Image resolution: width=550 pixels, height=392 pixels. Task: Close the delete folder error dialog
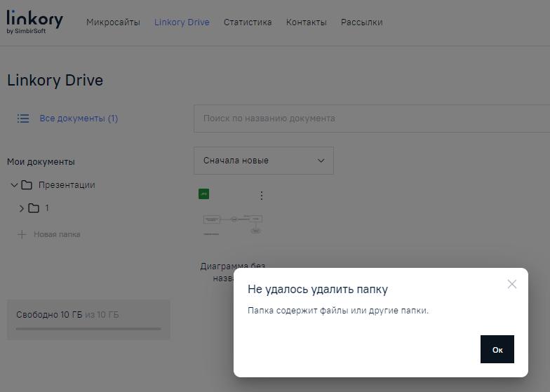pyautogui.click(x=512, y=284)
